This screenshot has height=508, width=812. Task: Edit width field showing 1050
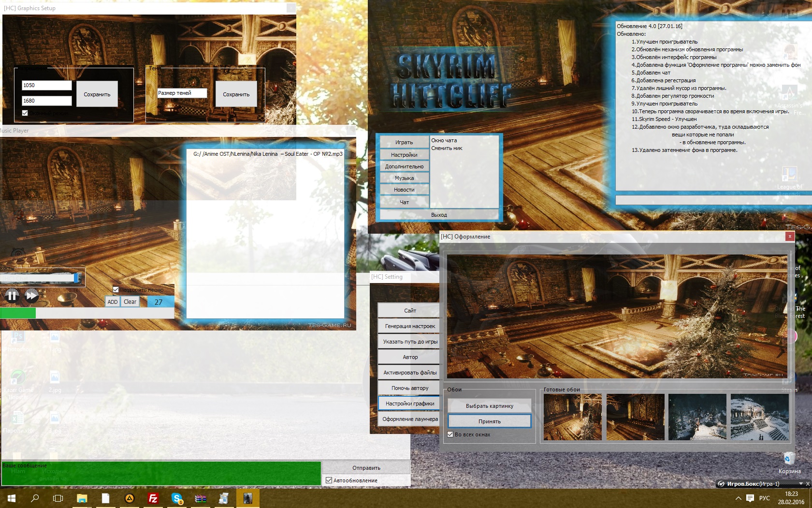pos(47,85)
